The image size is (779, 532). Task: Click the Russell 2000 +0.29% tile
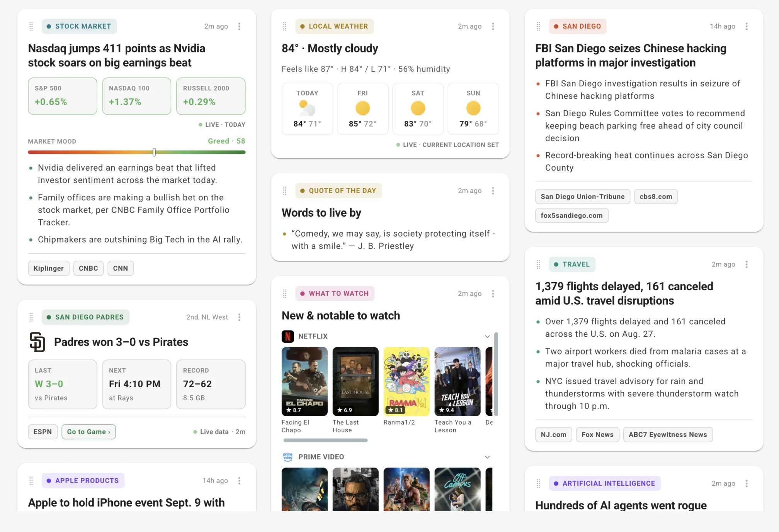pos(211,96)
